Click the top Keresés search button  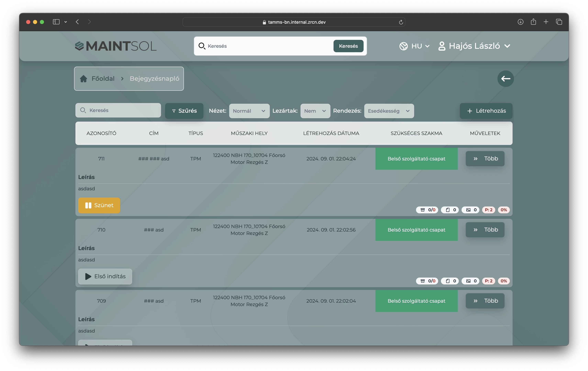348,46
